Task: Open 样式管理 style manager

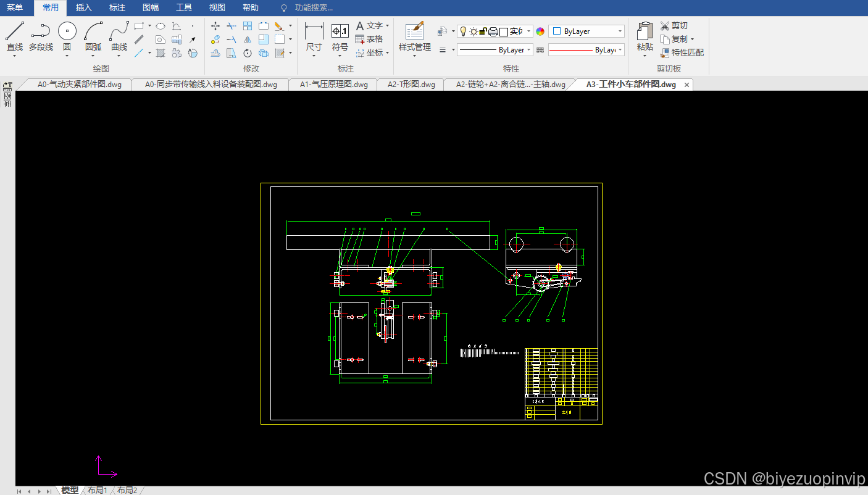Action: [415, 37]
